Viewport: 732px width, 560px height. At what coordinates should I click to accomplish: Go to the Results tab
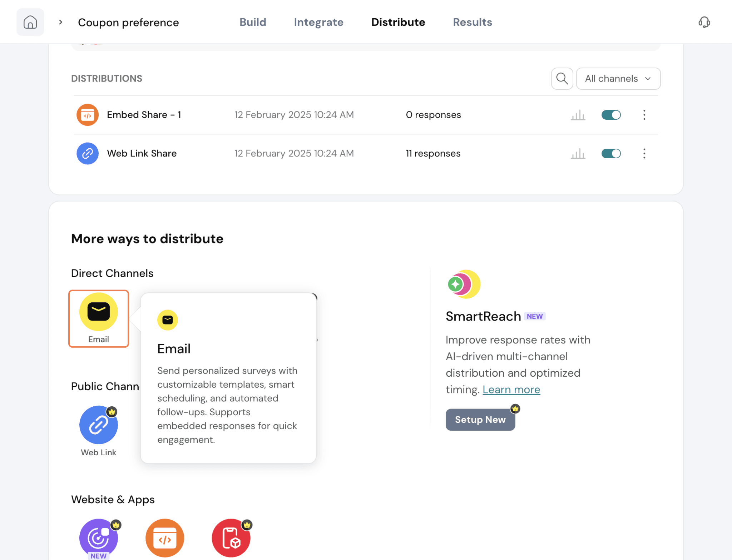[472, 22]
